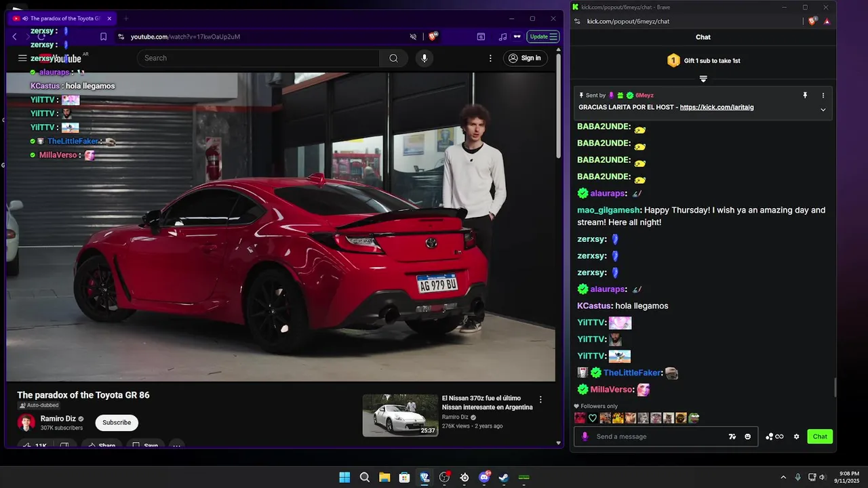868x488 pixels.
Task: Open chat settings gear
Action: click(x=797, y=436)
